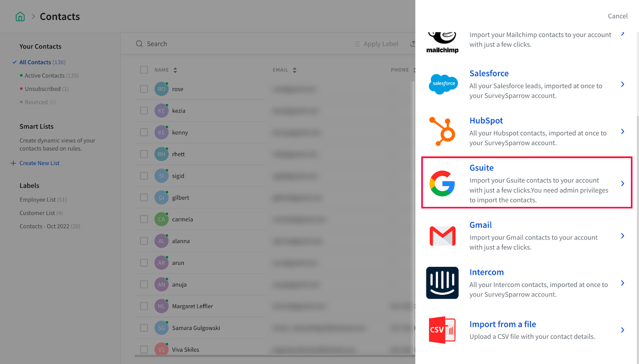Open Salesforce import via its chevron

pos(623,84)
